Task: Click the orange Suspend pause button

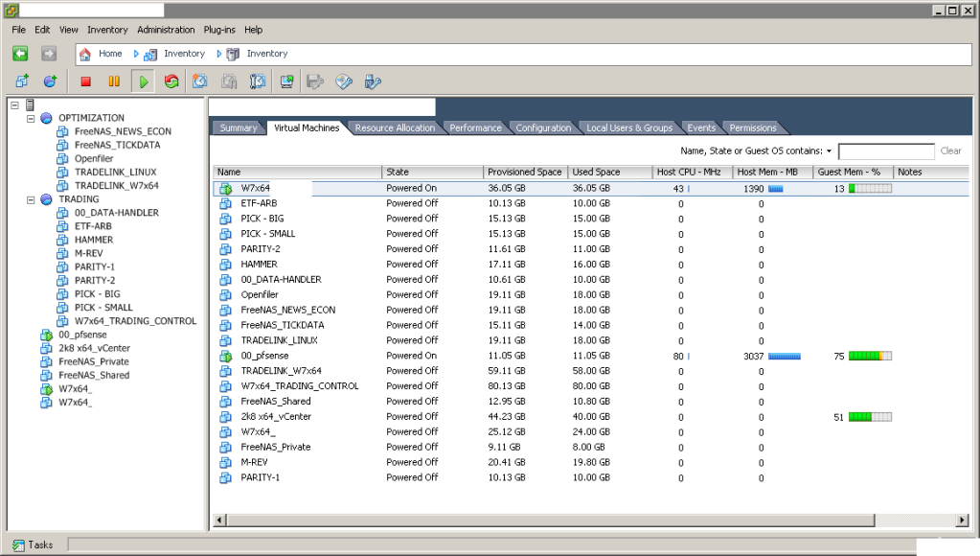Action: tap(114, 81)
